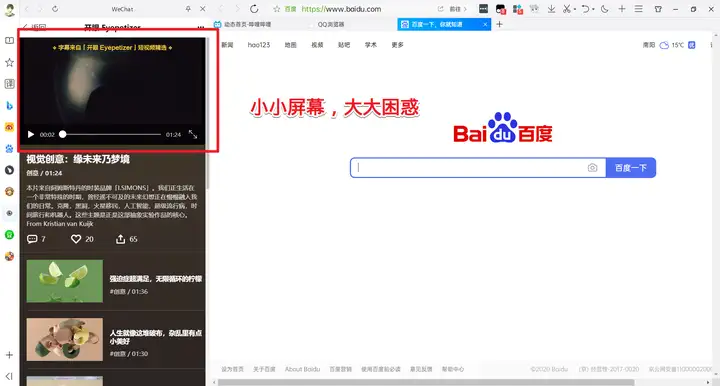Open the screenshot scissors dropdown arrow
Screen dimensions: 720x386
[574, 9]
